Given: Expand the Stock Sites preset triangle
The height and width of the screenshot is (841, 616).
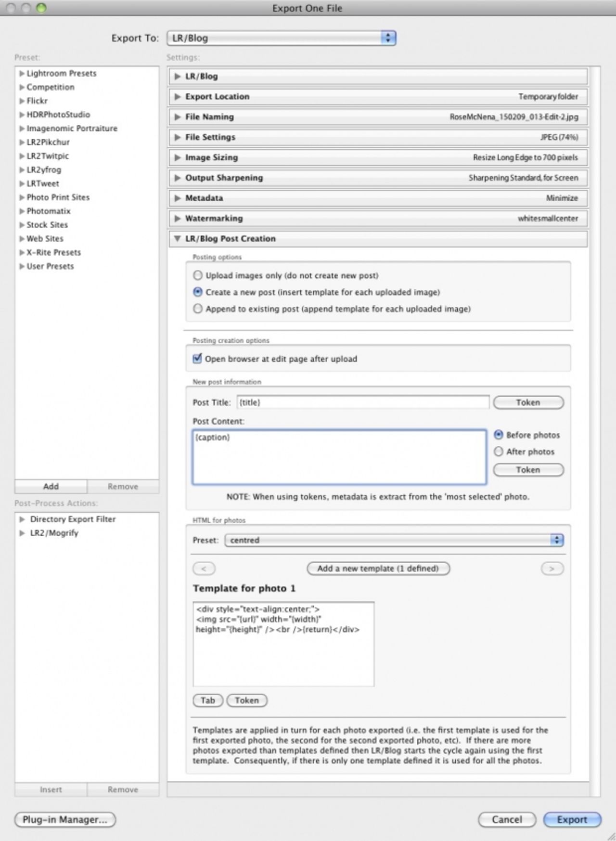Looking at the screenshot, I should pyautogui.click(x=22, y=225).
